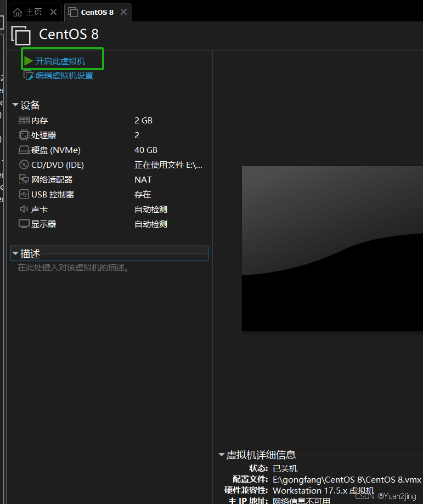Click the 已关机 status value
Viewport: 423px width, 504px height.
point(285,469)
